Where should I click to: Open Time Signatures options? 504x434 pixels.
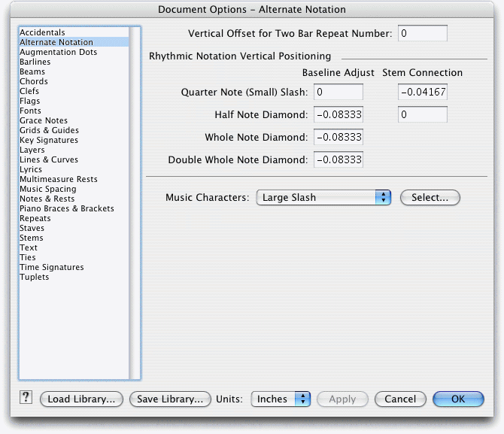[74, 268]
